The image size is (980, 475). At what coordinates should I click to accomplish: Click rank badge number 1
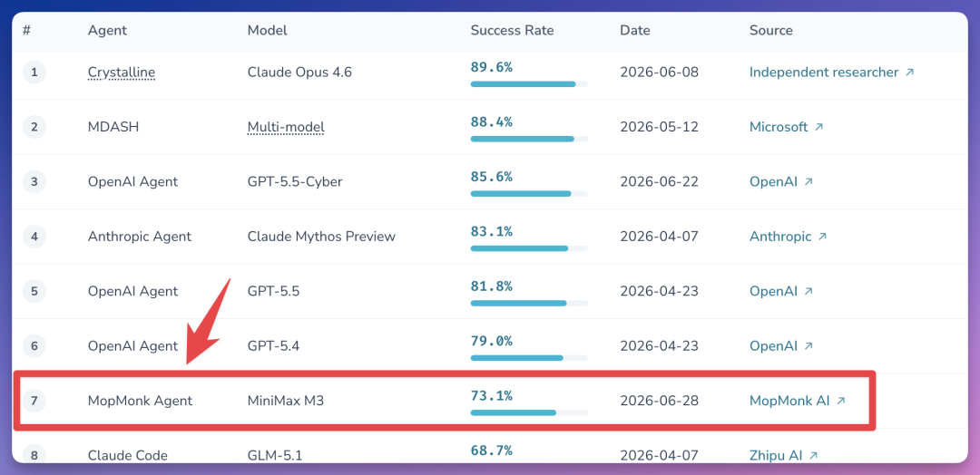[34, 73]
